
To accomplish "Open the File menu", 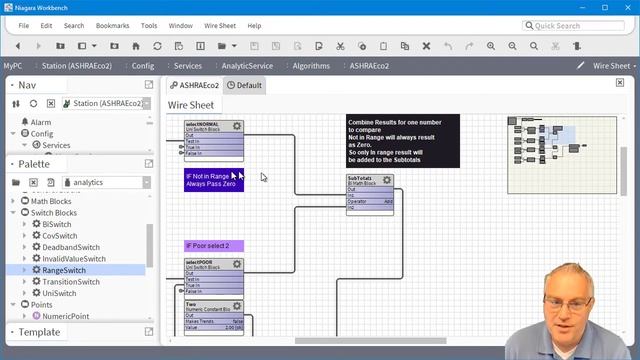I will point(24,26).
